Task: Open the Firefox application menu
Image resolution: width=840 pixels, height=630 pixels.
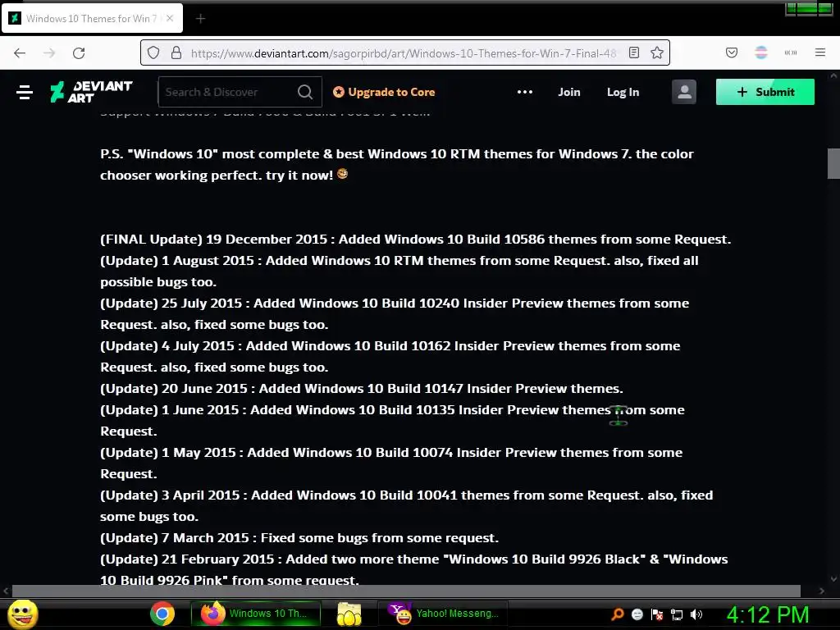Action: pos(820,52)
